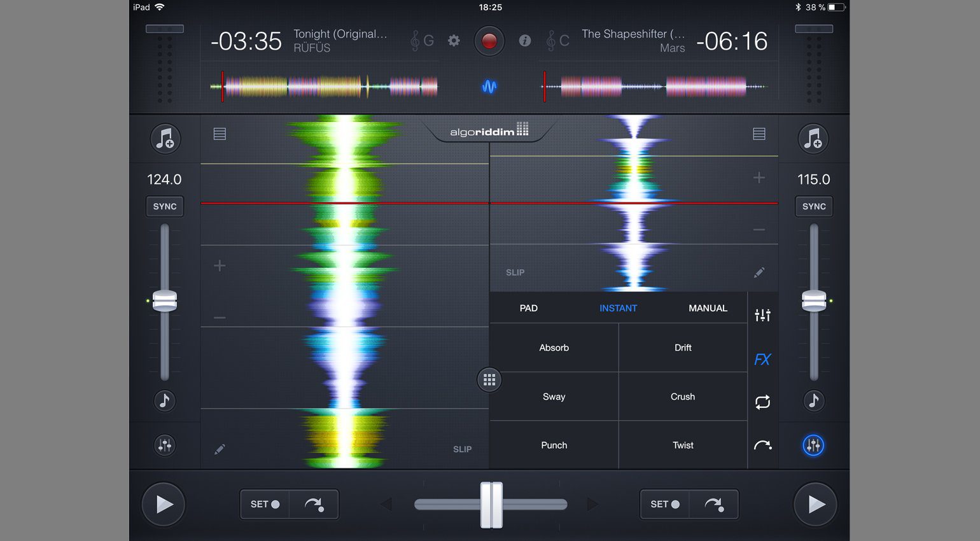
Task: Jump to cue on right deck
Action: [713, 504]
